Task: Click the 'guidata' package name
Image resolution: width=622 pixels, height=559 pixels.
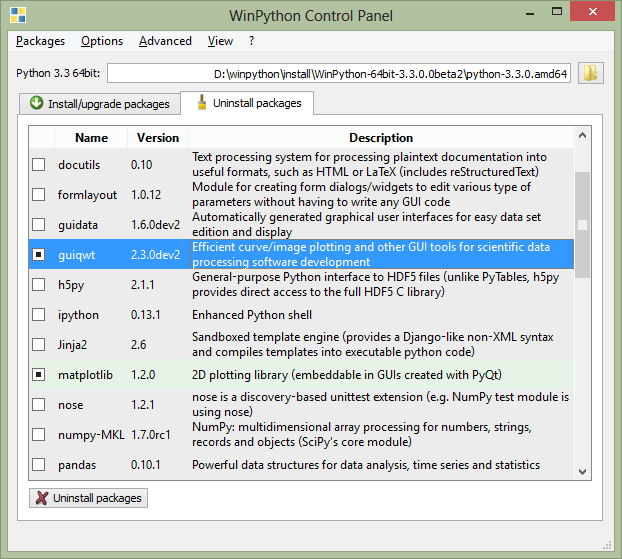Action: [78, 225]
